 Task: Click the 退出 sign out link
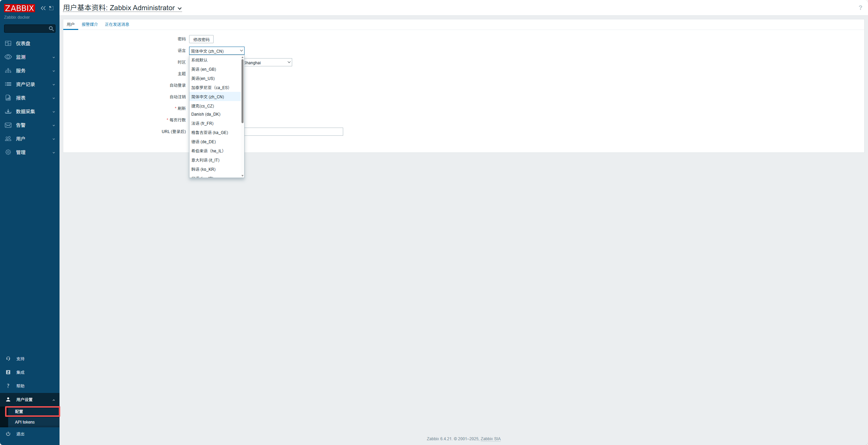tap(20, 434)
